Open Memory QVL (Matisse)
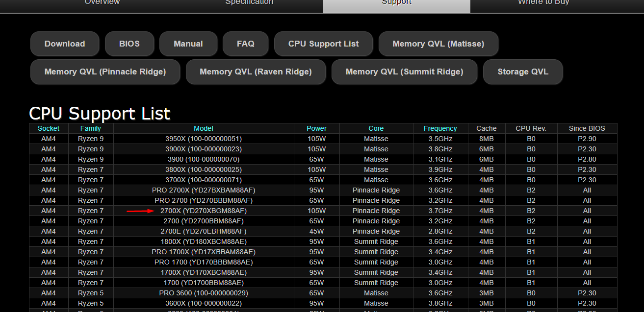The image size is (644, 312). (x=438, y=44)
